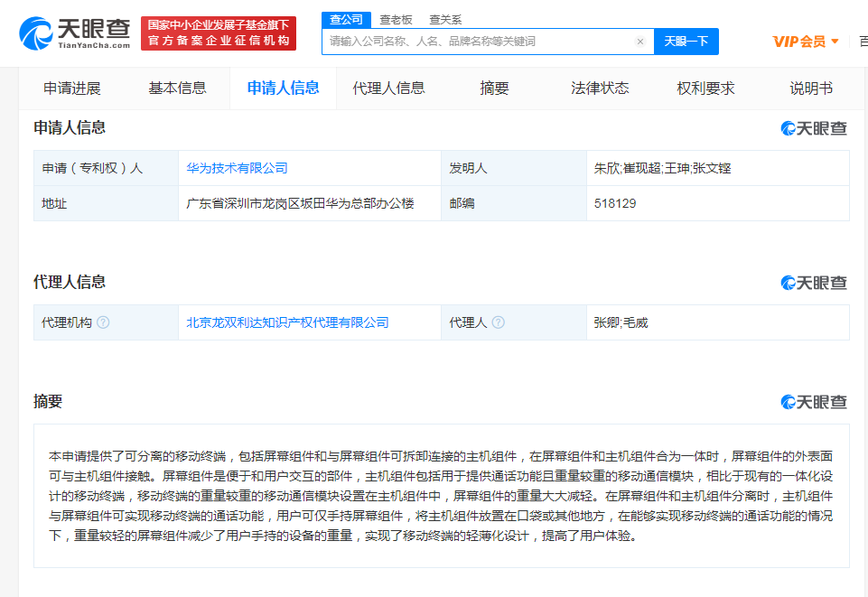Image resolution: width=868 pixels, height=597 pixels.
Task: Select the inventor names 朱欣;崔现超;王珅;张文铿
Action: [x=662, y=168]
